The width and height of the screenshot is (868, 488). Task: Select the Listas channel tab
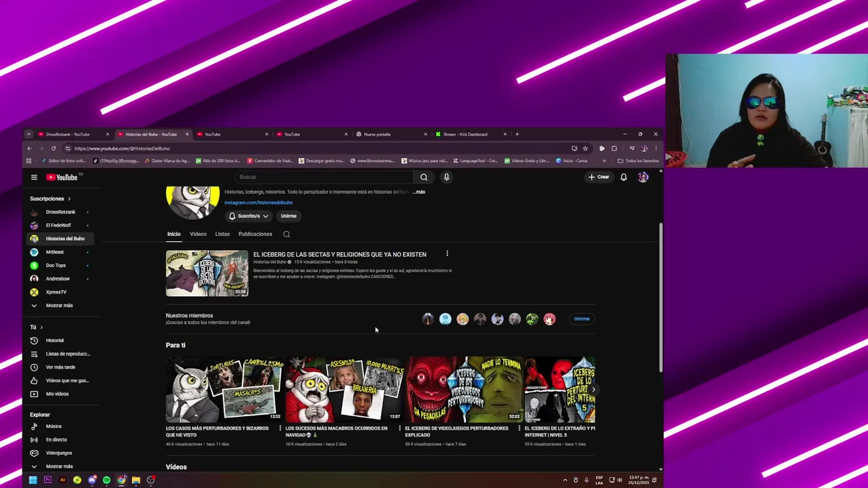(222, 234)
